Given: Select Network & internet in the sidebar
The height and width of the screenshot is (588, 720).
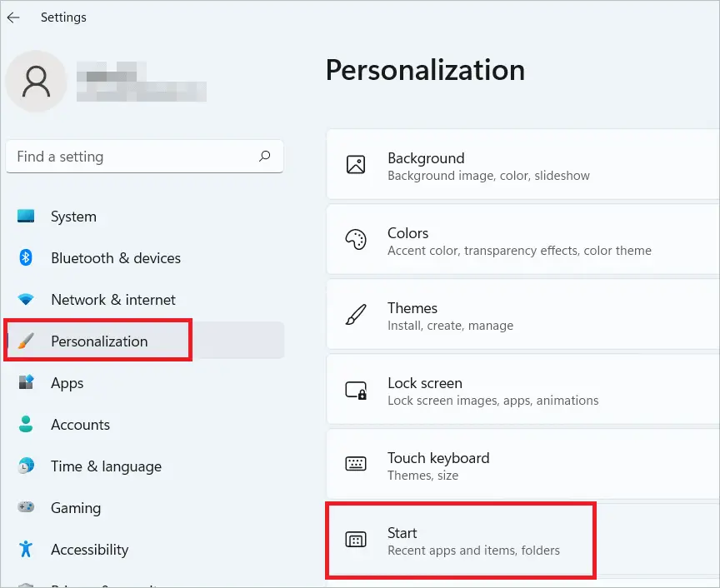Looking at the screenshot, I should coord(112,300).
